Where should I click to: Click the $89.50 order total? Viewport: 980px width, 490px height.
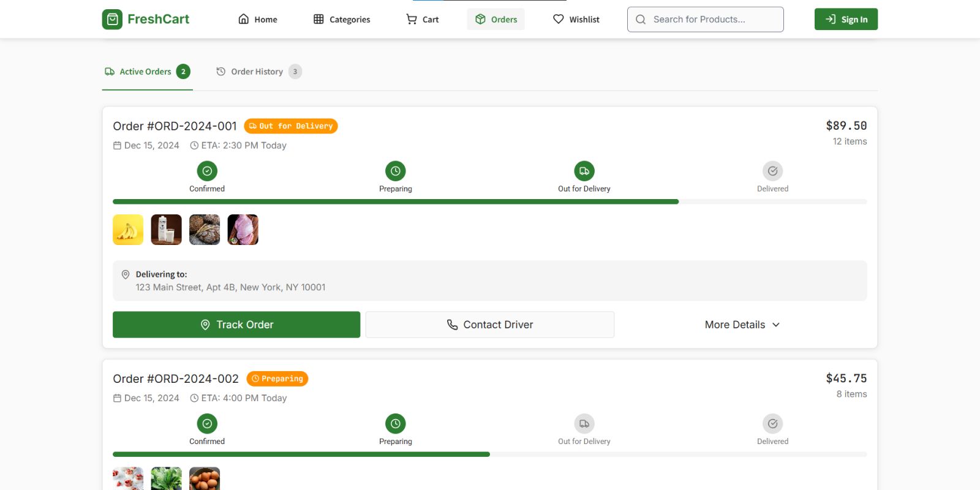pyautogui.click(x=846, y=126)
